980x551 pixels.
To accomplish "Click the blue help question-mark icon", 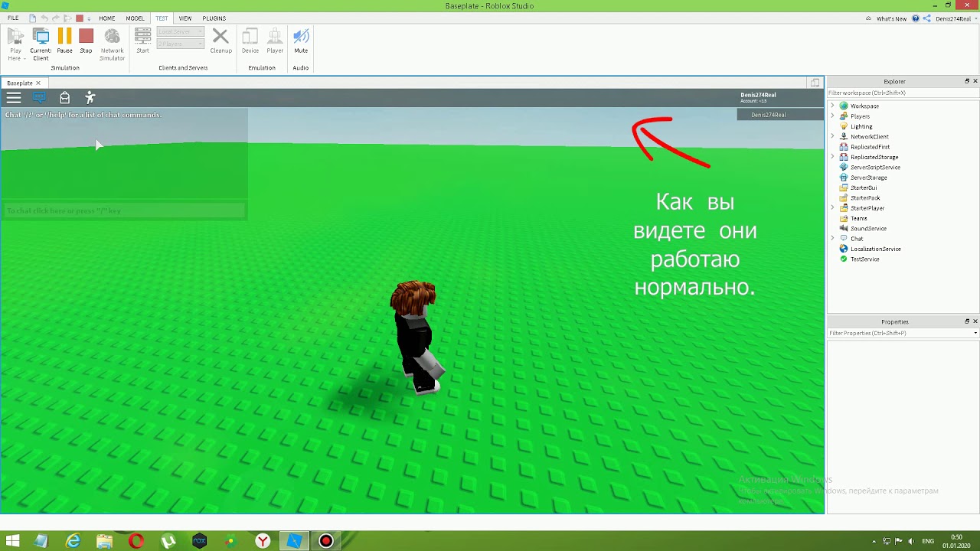I will 916,18.
